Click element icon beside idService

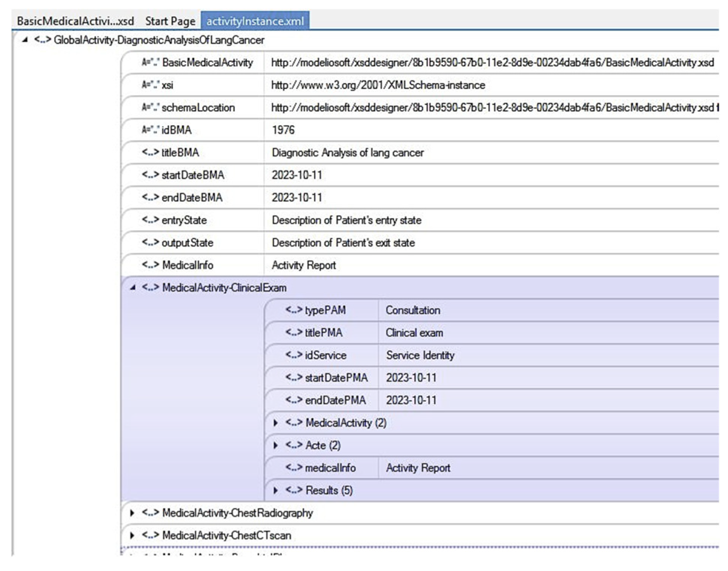293,355
